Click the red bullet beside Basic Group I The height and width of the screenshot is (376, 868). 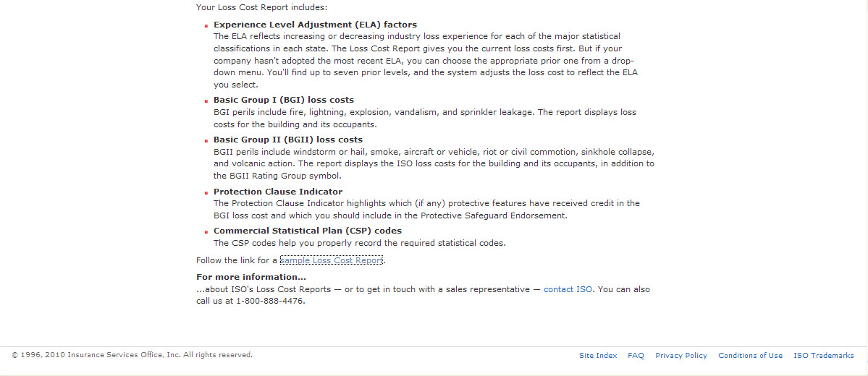206,101
